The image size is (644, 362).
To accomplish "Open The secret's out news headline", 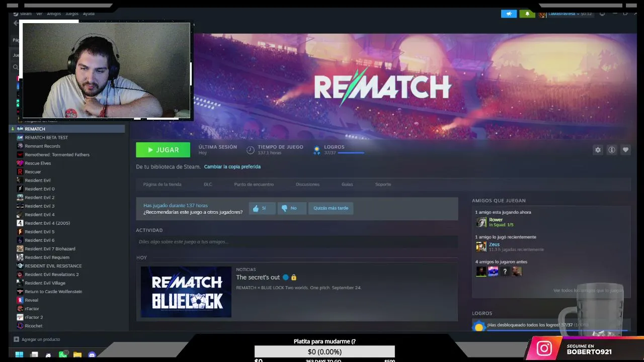I will click(258, 278).
